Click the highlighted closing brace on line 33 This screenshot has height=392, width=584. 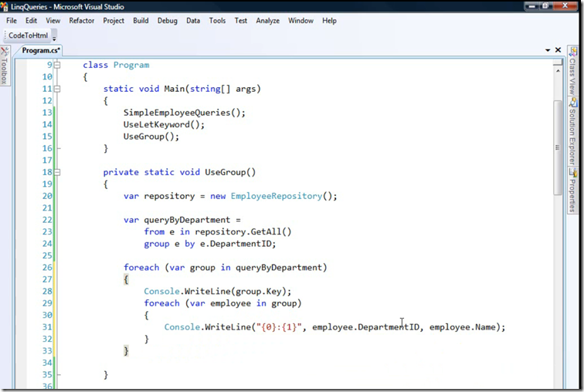click(x=126, y=351)
